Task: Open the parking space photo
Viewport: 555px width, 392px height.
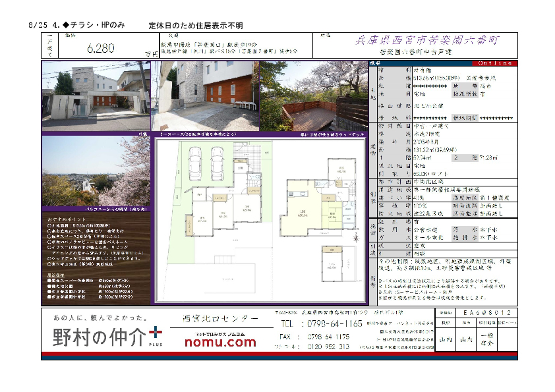Action: tap(205, 96)
